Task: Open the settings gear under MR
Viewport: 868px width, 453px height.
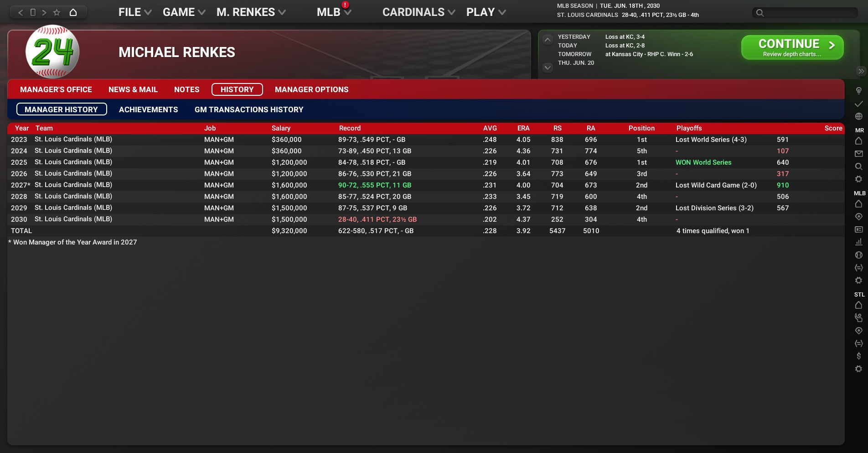Action: click(x=859, y=179)
